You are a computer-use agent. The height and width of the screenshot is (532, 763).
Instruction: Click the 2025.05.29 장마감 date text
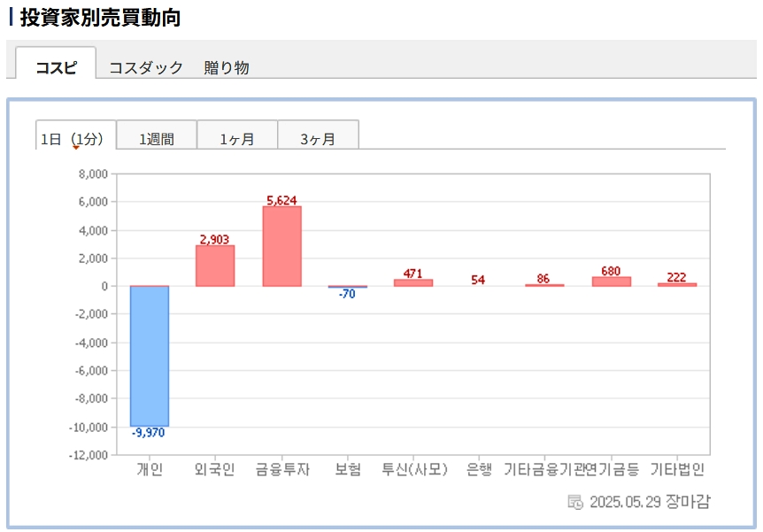click(x=649, y=502)
